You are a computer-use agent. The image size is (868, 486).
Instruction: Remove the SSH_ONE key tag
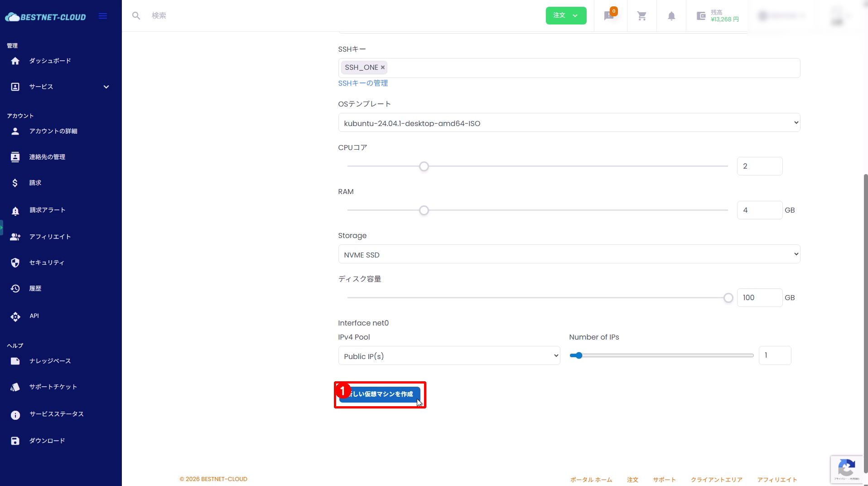[x=383, y=68]
